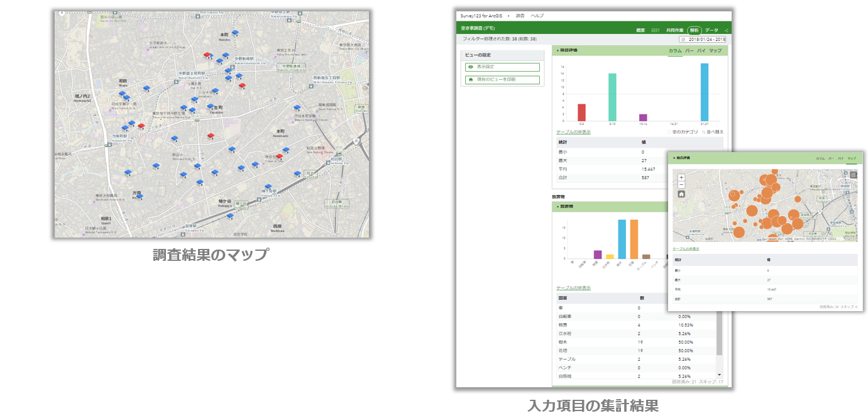Enable the 空のカテゴリ checkbox under the 総合評価 chart
This screenshot has height=418, width=868.
click(x=670, y=131)
